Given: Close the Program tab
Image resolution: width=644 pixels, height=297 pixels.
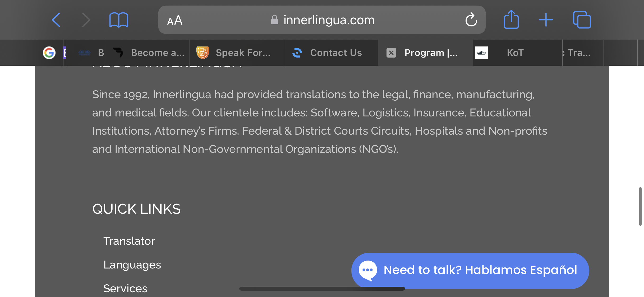Looking at the screenshot, I should pyautogui.click(x=391, y=53).
